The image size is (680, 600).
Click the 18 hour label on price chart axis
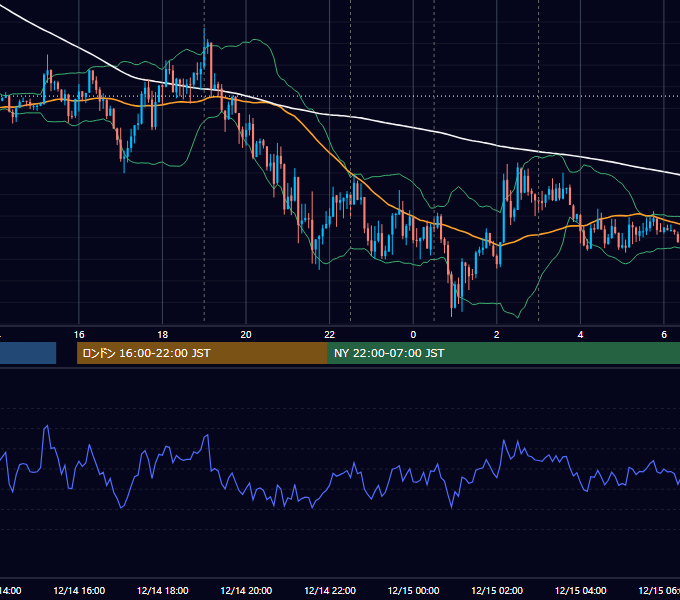[162, 335]
